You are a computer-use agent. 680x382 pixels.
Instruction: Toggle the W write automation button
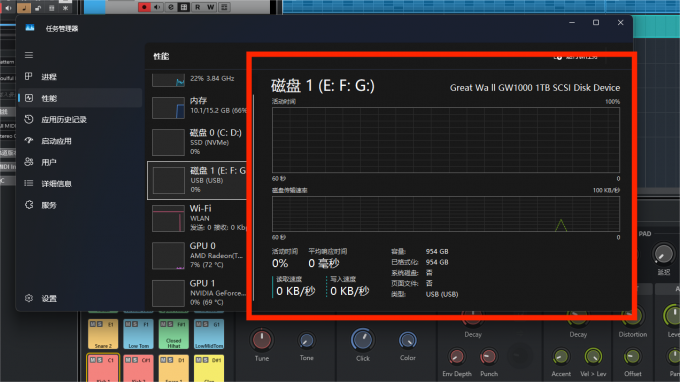tap(211, 7)
